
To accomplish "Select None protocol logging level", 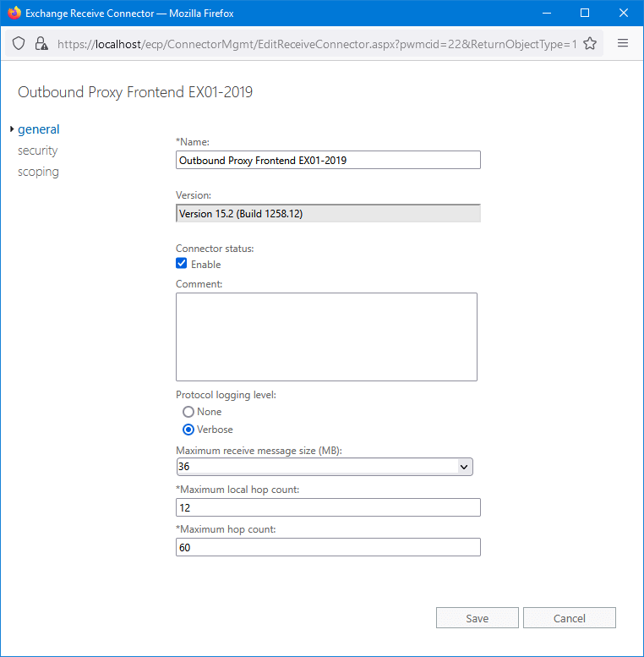I will tap(188, 412).
